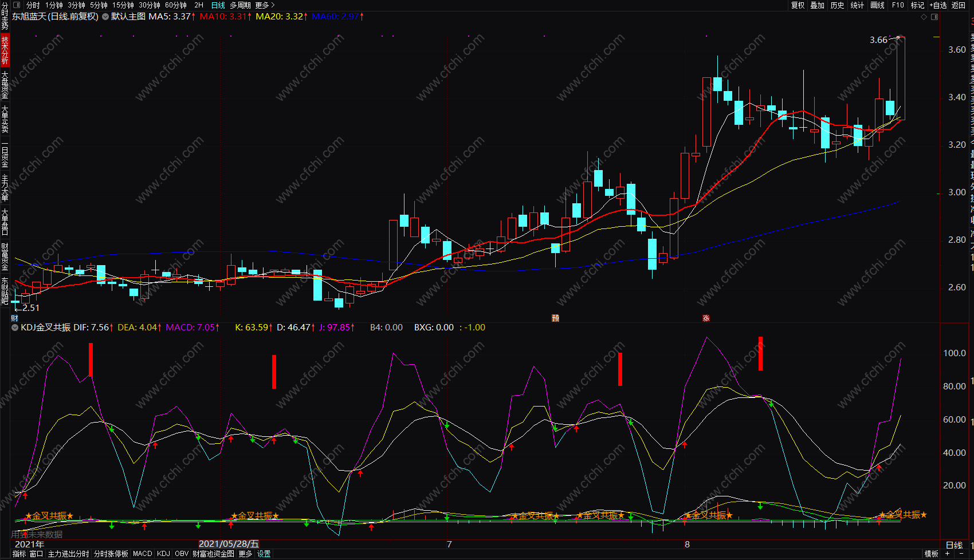Add stock via +自选 button

tap(938, 5)
